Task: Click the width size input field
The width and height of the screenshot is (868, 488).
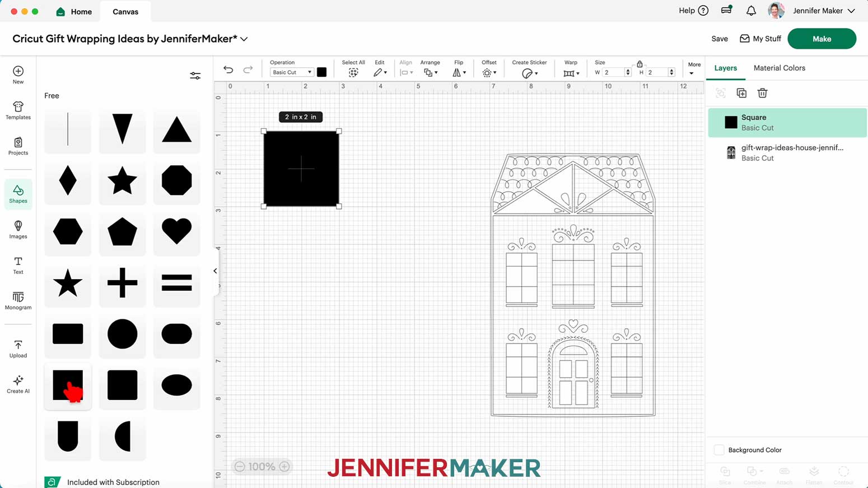Action: (613, 72)
